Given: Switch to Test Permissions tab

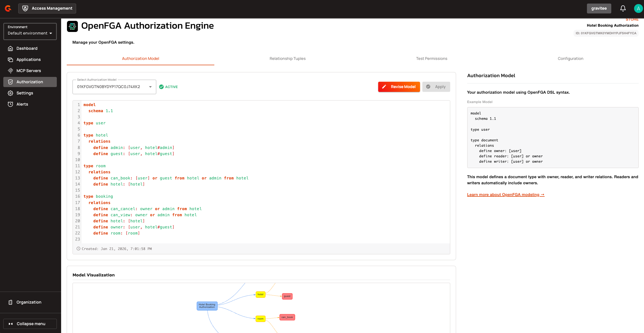Looking at the screenshot, I should tap(431, 59).
